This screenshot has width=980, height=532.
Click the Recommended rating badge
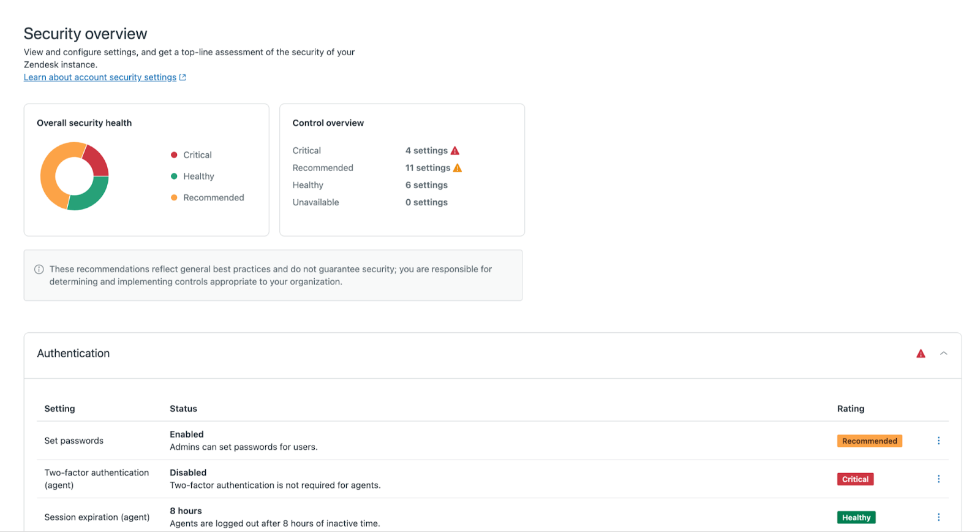869,441
